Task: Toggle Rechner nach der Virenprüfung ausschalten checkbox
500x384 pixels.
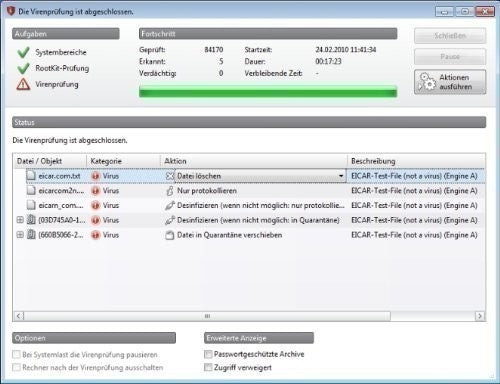Action: pos(16,367)
